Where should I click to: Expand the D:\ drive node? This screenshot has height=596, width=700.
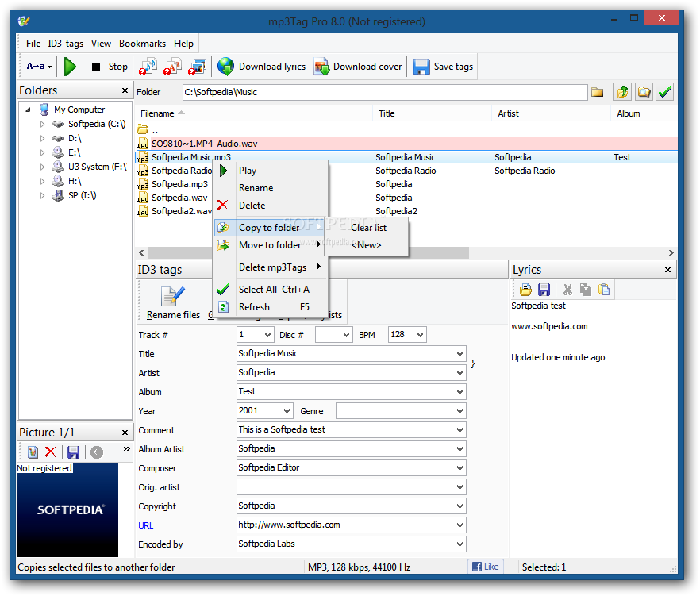point(42,138)
